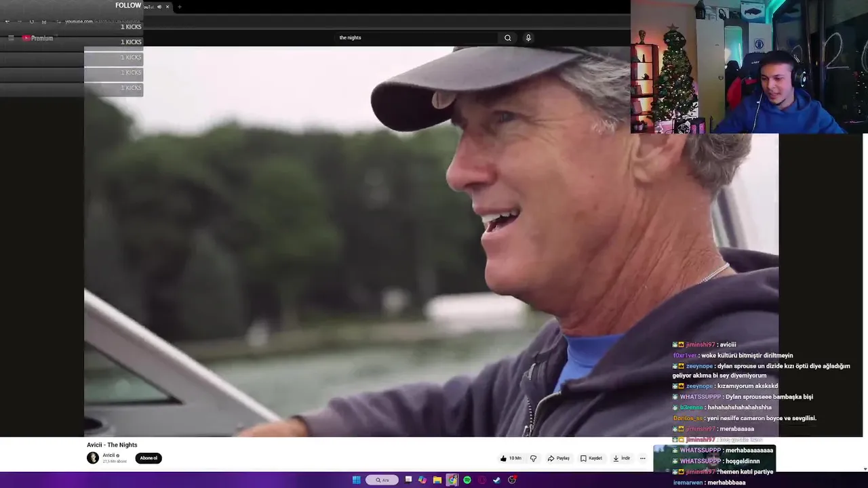The image size is (868, 488).
Task: Switch to Chrome on the taskbar
Action: click(x=452, y=480)
